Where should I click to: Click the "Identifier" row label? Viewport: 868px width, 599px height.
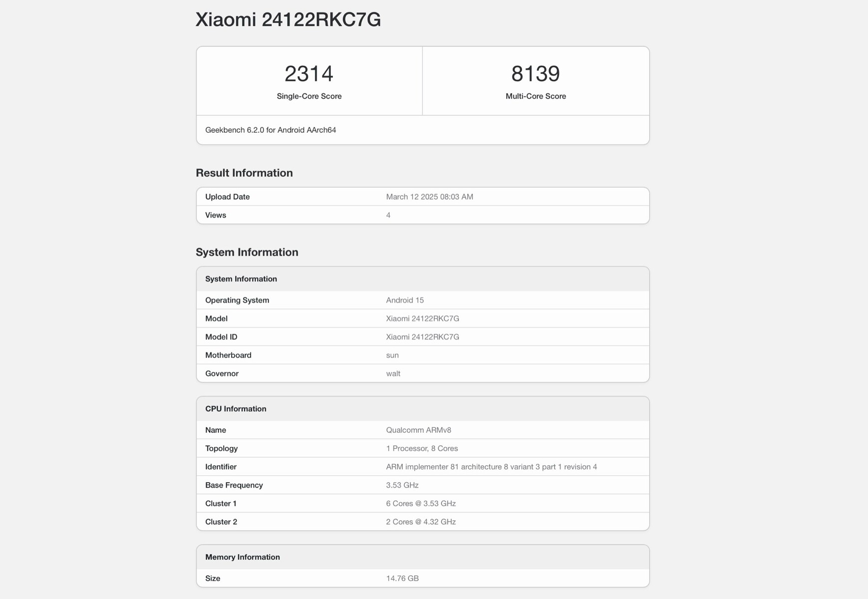[x=221, y=467]
